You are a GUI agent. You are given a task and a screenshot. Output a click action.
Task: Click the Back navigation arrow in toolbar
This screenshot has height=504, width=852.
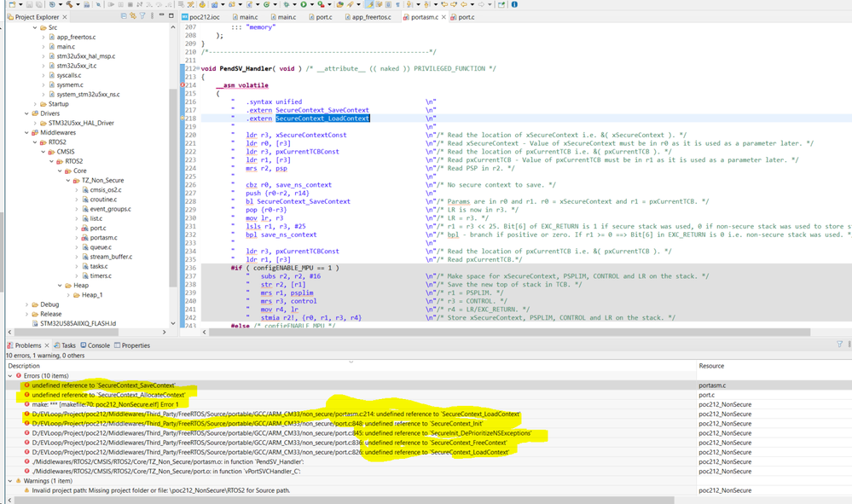tap(464, 4)
